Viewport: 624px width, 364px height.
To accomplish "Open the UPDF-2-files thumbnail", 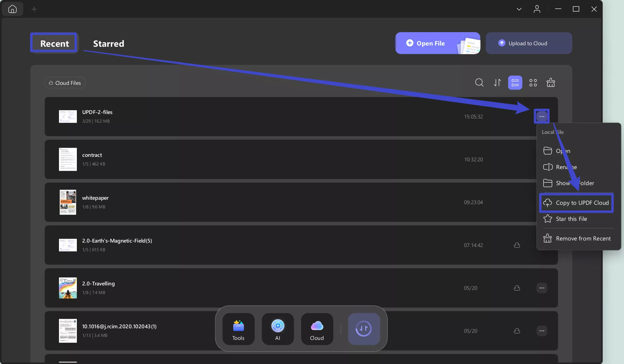I will pyautogui.click(x=68, y=116).
